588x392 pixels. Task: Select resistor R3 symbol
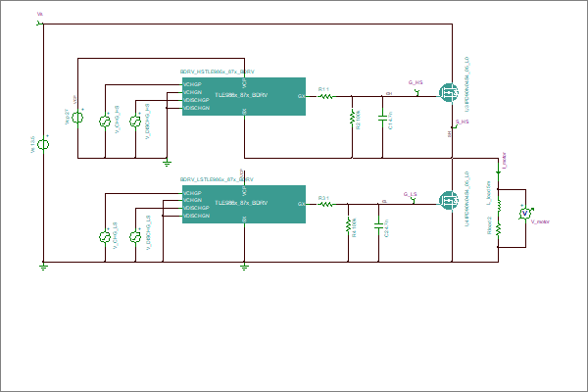[325, 204]
